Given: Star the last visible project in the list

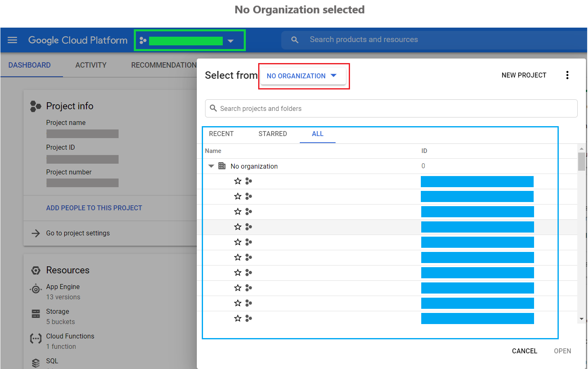Looking at the screenshot, I should click(238, 318).
